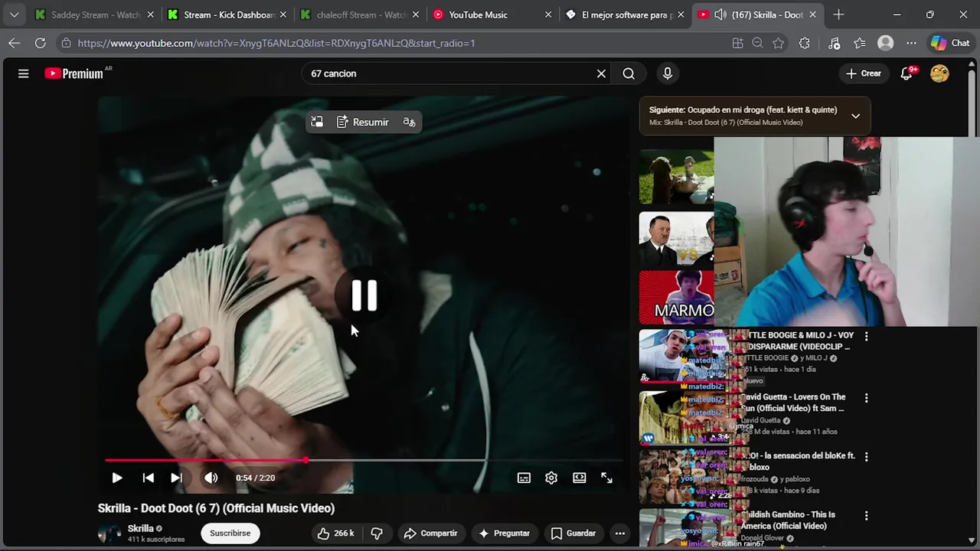Open YouTube notifications bell
This screenshot has width=980, height=551.
pos(907,73)
